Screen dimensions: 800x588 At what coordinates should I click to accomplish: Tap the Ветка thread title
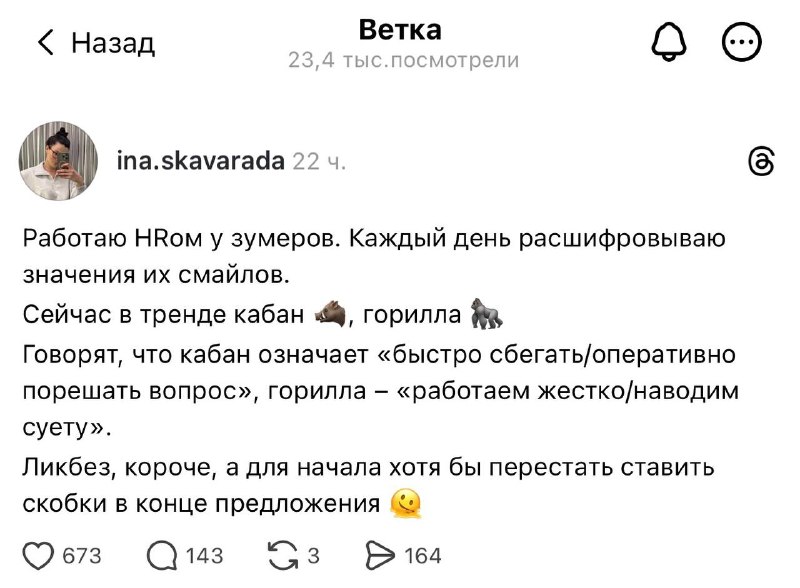400,30
